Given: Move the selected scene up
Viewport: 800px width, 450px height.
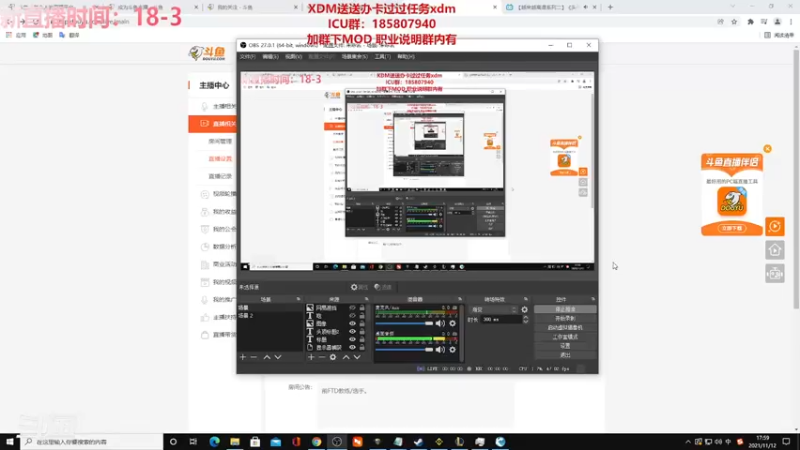Looking at the screenshot, I should pos(267,357).
